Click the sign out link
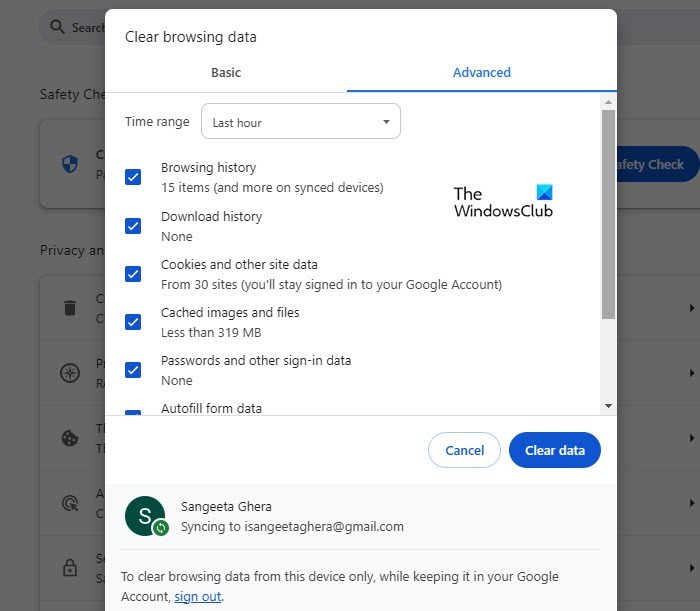Viewport: 700px width, 611px height. coord(198,597)
